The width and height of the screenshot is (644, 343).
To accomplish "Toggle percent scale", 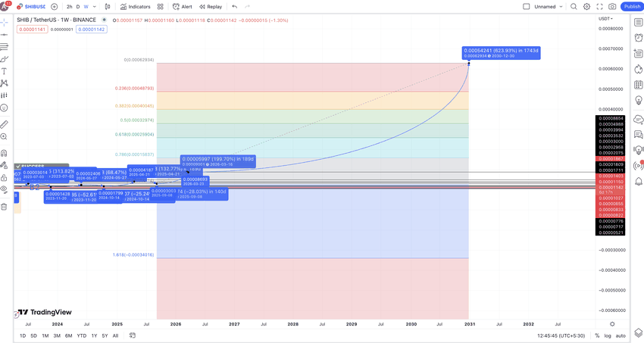I will point(597,335).
